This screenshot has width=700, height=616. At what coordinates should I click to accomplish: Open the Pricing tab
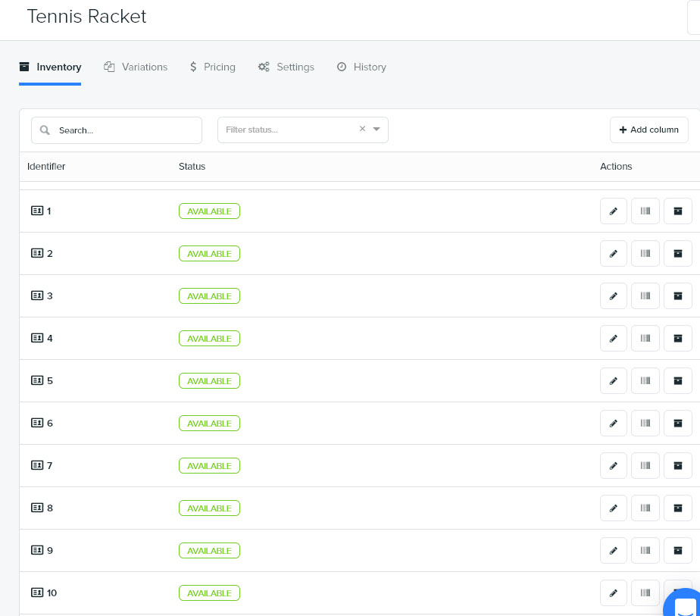pyautogui.click(x=212, y=67)
